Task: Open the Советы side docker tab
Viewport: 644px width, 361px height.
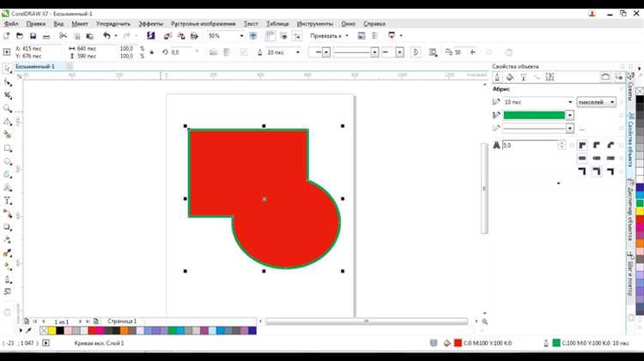Action: coord(630,87)
